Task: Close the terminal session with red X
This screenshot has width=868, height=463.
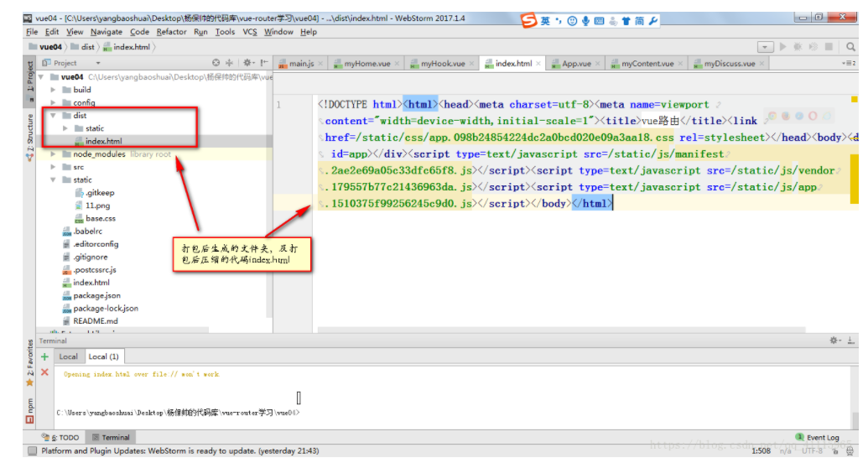Action: [x=44, y=372]
